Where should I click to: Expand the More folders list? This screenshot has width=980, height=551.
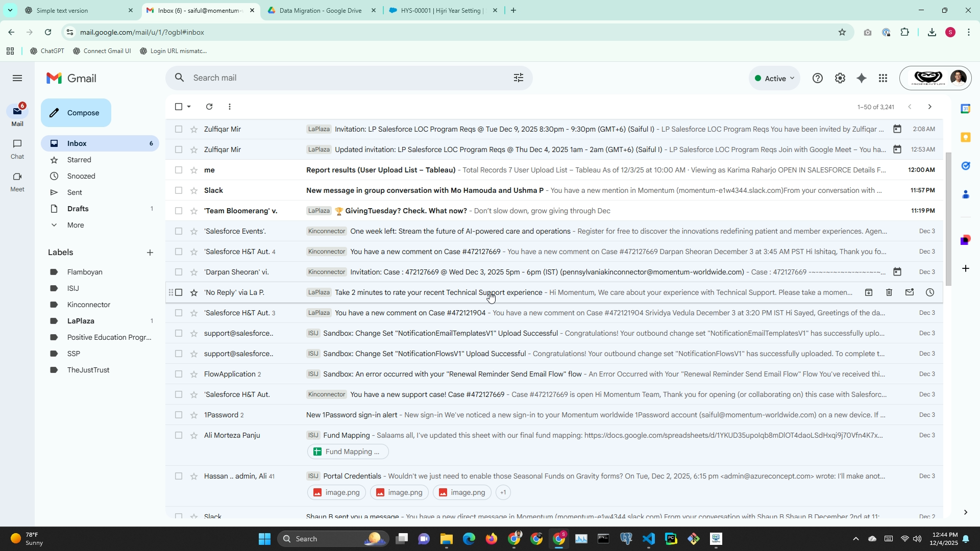tap(76, 225)
